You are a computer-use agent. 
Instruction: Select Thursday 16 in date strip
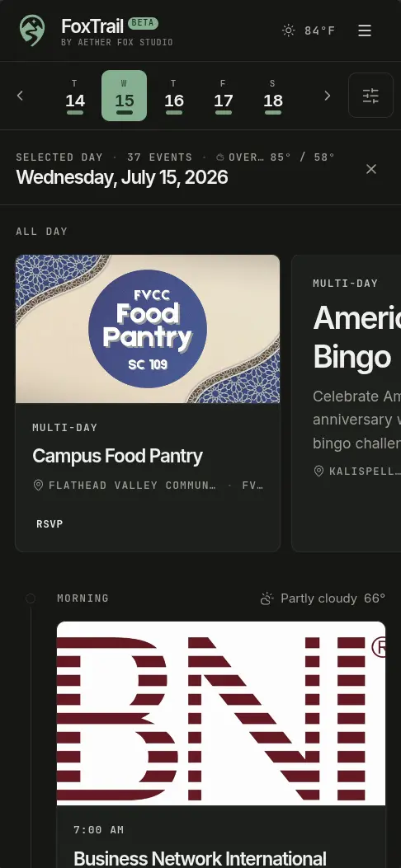click(x=174, y=96)
